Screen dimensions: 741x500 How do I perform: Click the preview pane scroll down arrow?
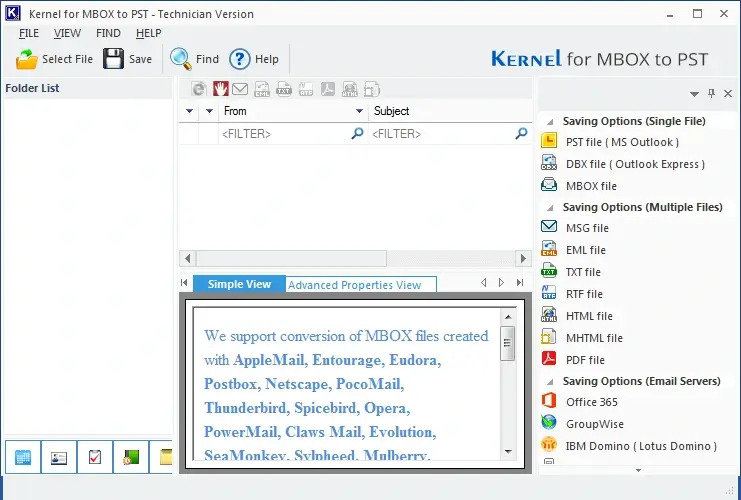pos(508,451)
